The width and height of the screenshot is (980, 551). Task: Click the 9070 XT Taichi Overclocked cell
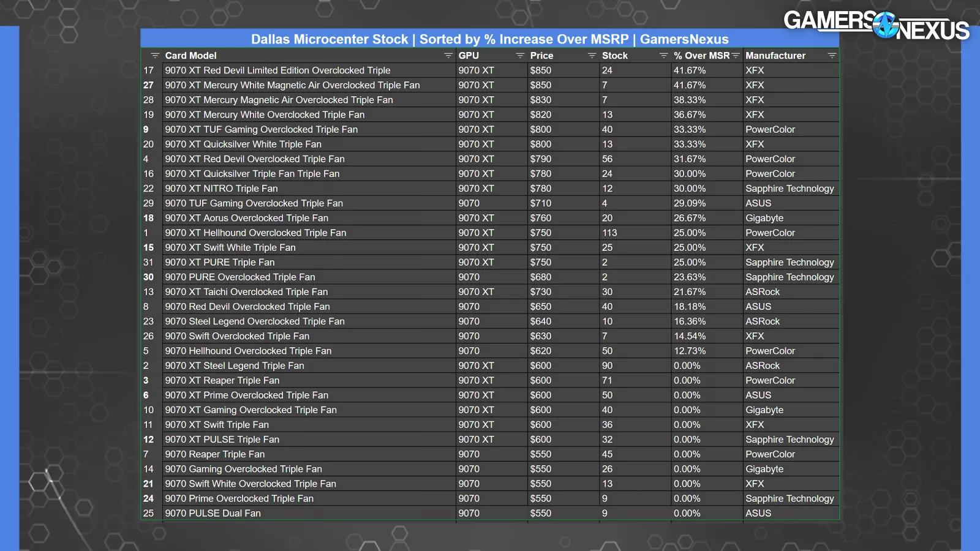246,292
